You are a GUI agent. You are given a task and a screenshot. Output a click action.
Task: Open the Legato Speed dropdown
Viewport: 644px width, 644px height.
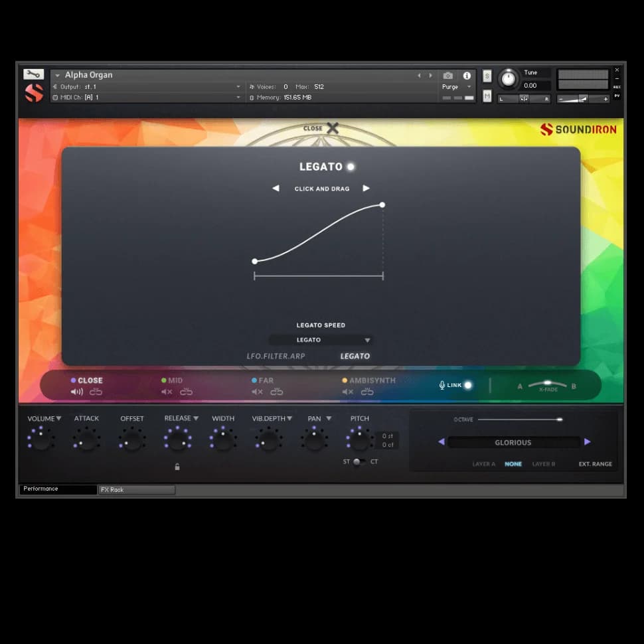click(321, 340)
